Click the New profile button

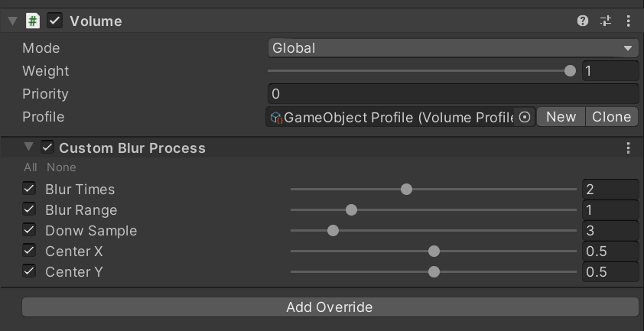tap(561, 117)
